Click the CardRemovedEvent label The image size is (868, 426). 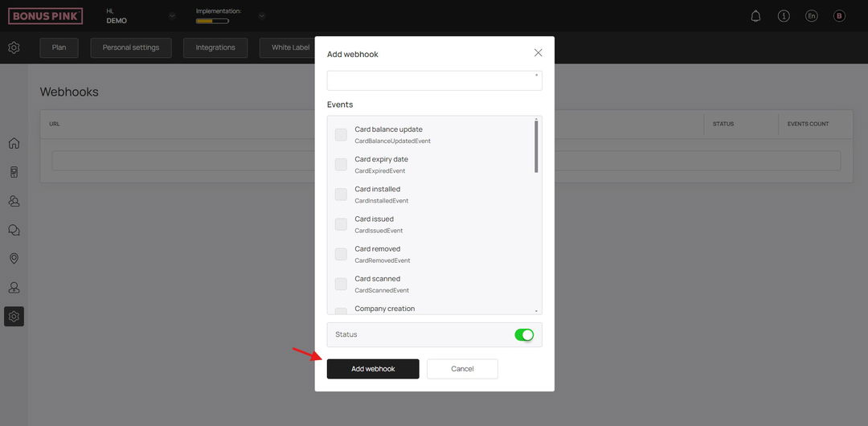pyautogui.click(x=383, y=261)
